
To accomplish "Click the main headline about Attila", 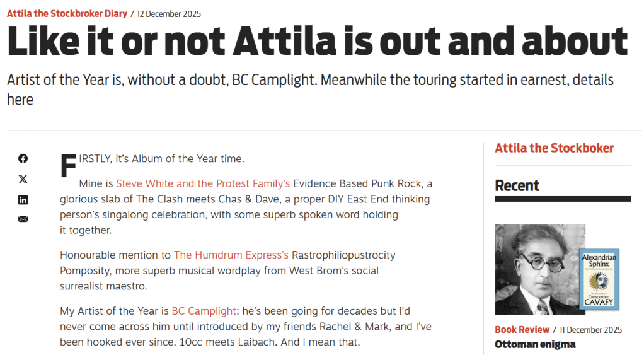I will (317, 42).
